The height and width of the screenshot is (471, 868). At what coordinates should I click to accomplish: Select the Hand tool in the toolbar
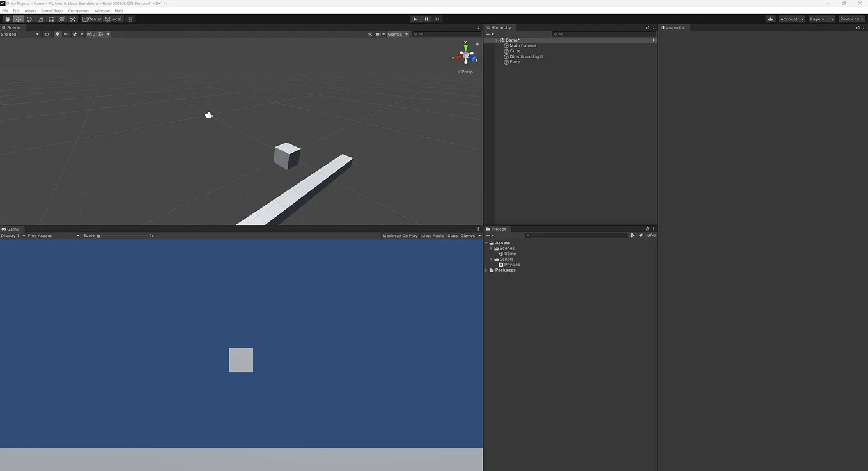pos(7,19)
